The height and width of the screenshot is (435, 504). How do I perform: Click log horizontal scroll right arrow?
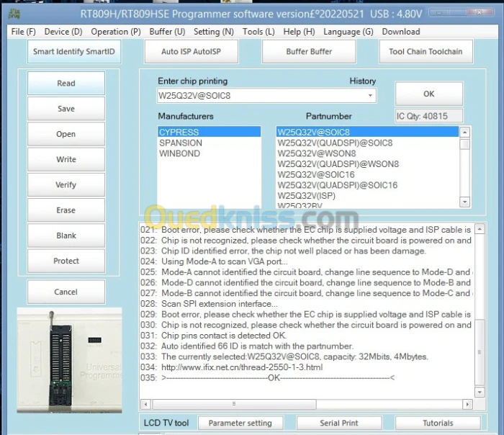pyautogui.click(x=467, y=404)
